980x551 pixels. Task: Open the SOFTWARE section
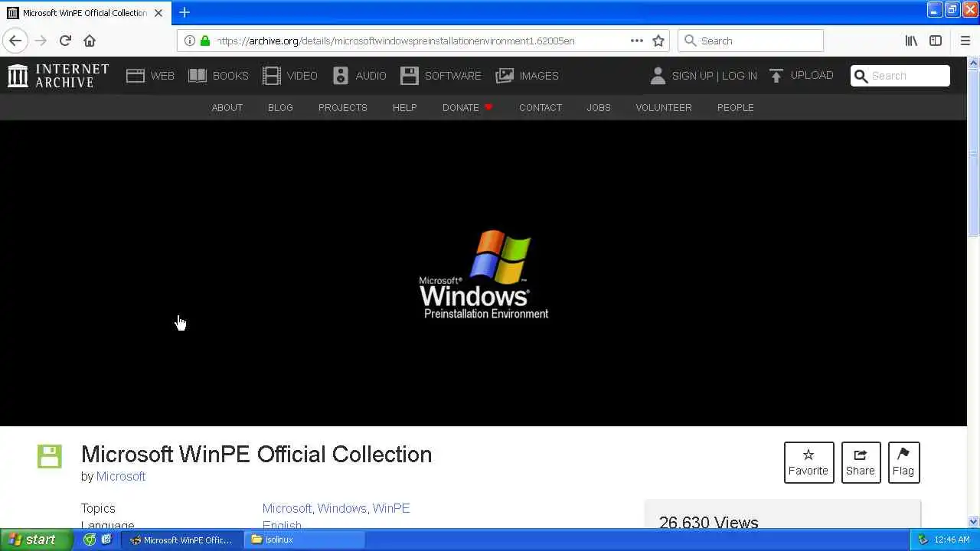coord(440,76)
